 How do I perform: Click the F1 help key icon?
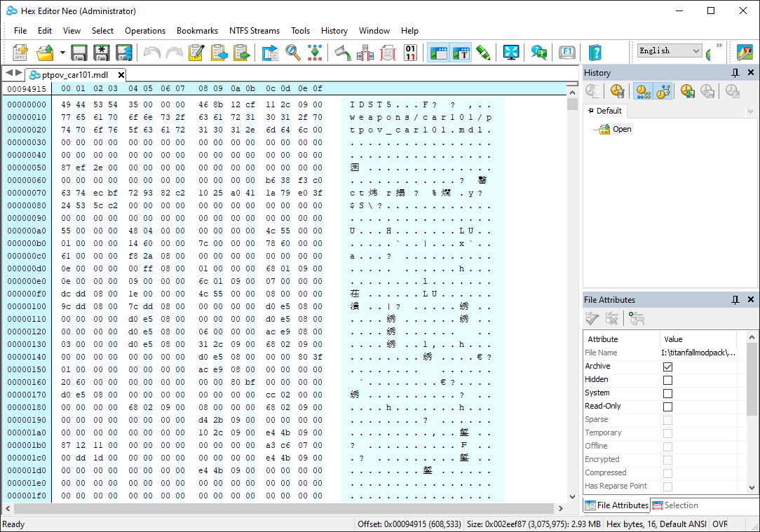[566, 53]
